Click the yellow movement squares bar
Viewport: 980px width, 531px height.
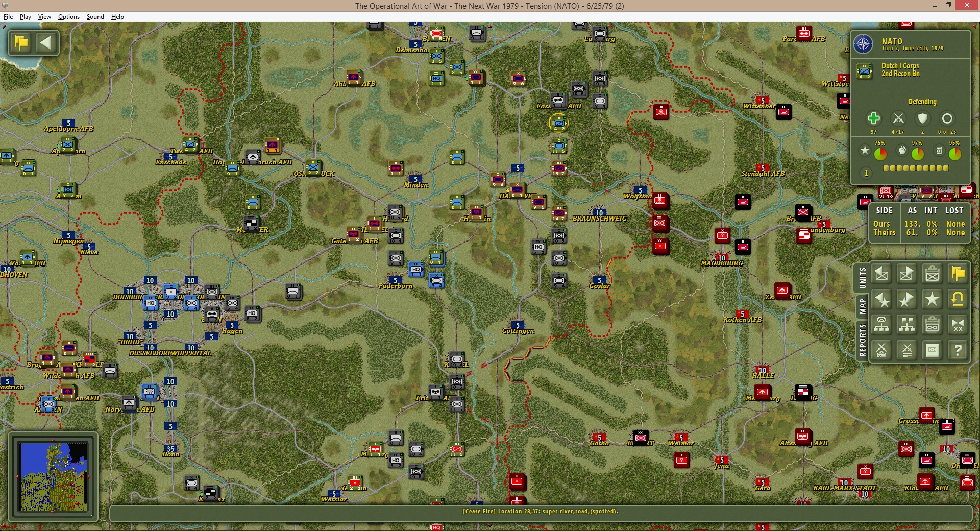coord(916,168)
